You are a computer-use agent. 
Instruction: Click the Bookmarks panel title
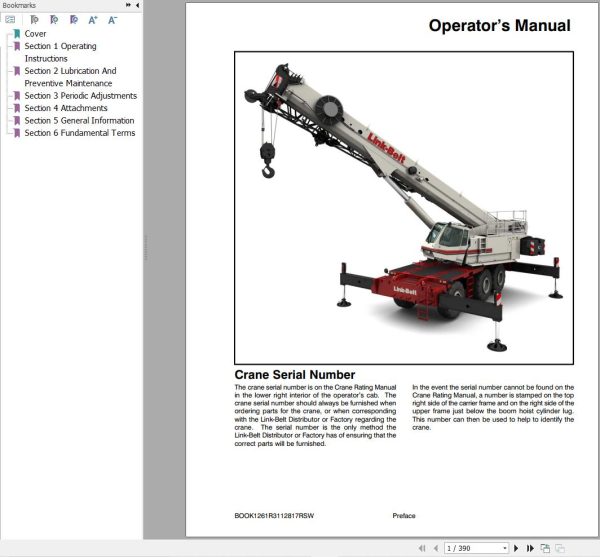(19, 5)
